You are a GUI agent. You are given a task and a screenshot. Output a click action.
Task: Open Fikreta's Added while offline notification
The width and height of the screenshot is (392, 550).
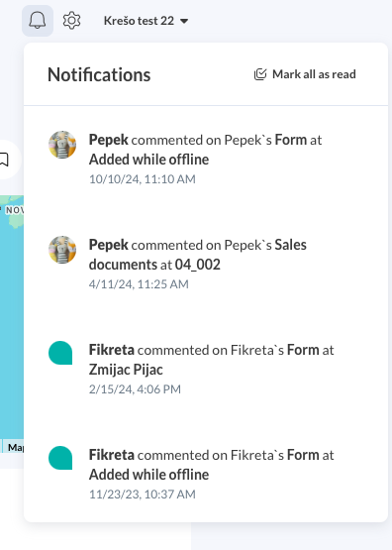point(206,474)
